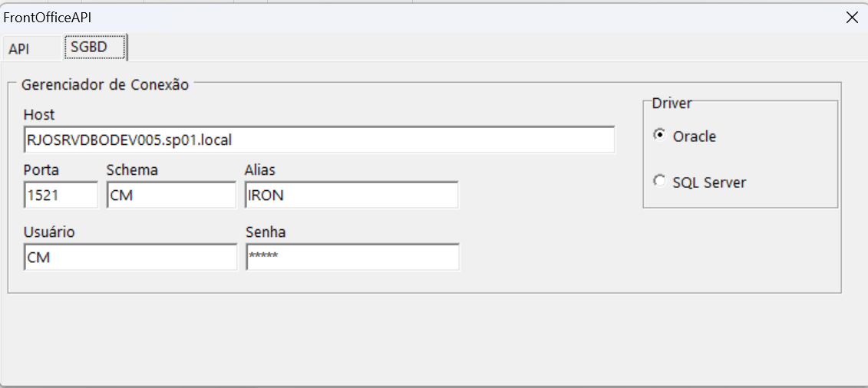Click the Senha label
This screenshot has width=868, height=388.
pyautogui.click(x=266, y=232)
